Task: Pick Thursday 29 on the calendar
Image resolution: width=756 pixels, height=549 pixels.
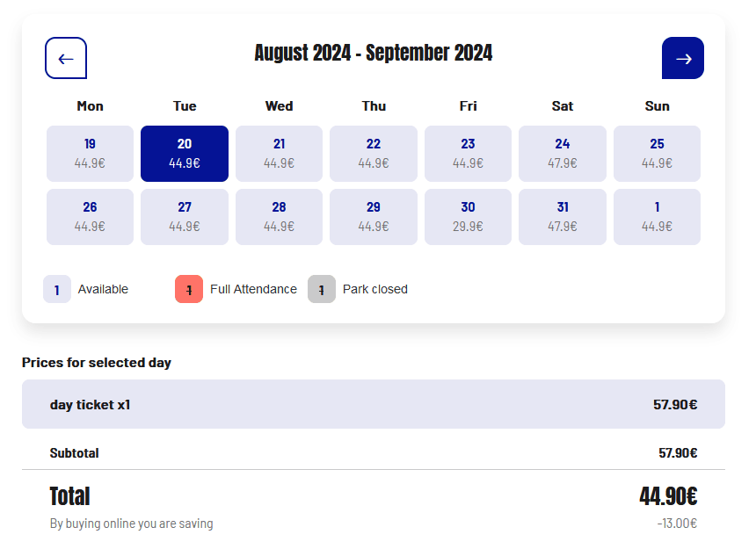Action: (374, 217)
